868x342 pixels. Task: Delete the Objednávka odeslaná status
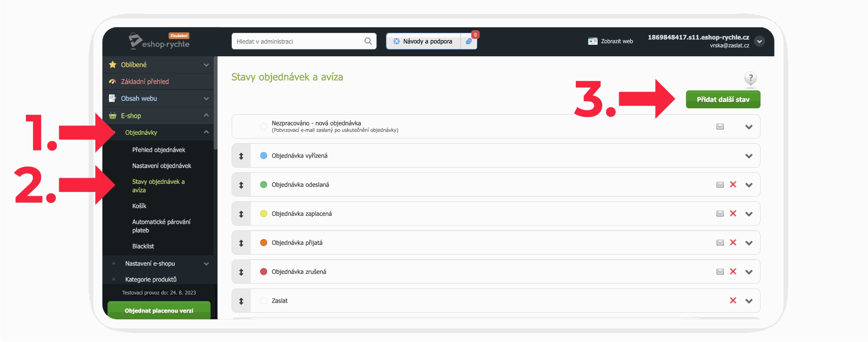tap(733, 185)
